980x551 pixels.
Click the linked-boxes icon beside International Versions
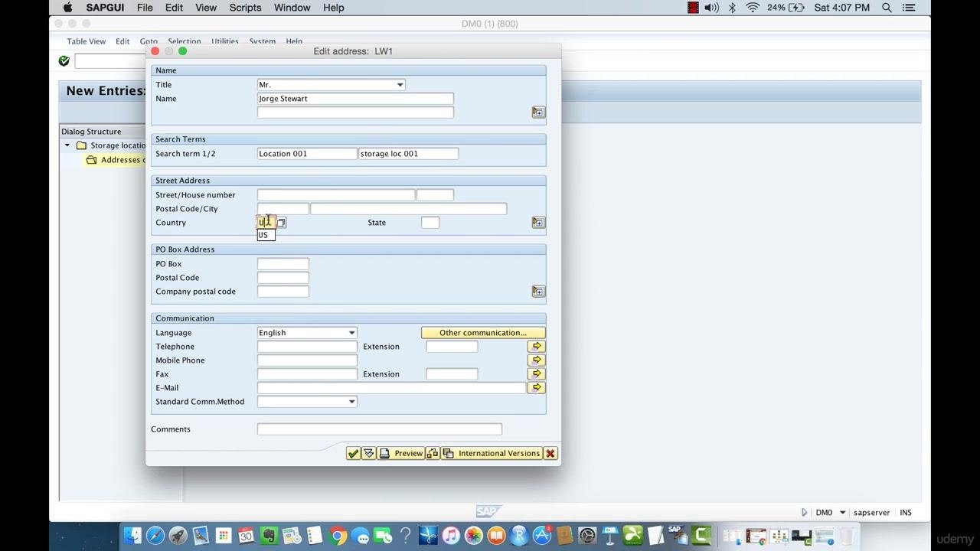pos(433,453)
